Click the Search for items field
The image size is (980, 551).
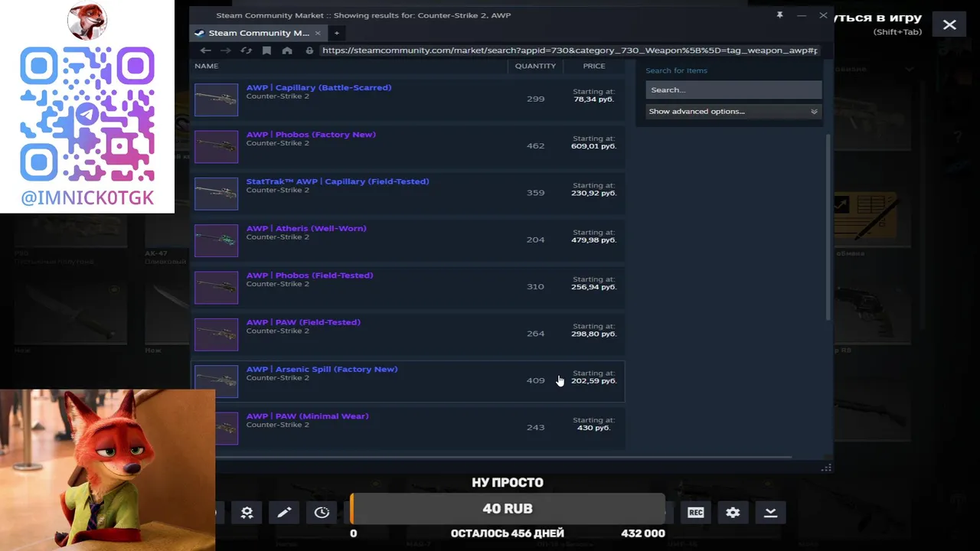click(x=733, y=90)
